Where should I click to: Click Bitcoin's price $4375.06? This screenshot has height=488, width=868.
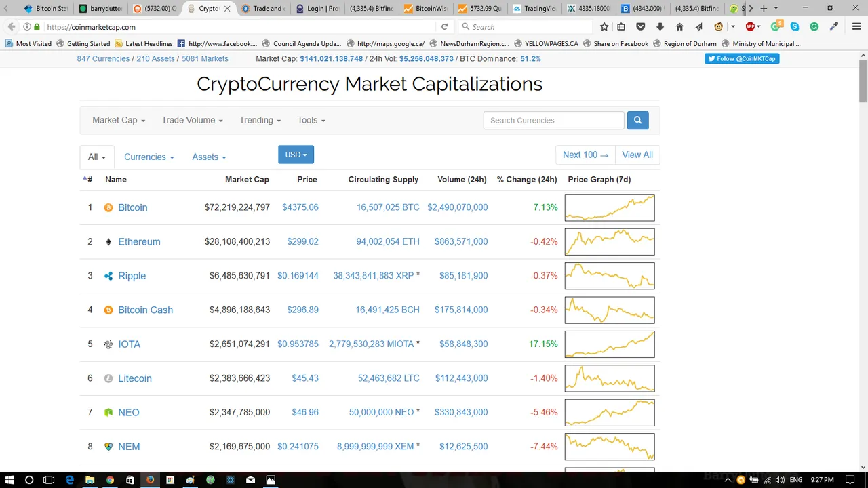pos(300,207)
